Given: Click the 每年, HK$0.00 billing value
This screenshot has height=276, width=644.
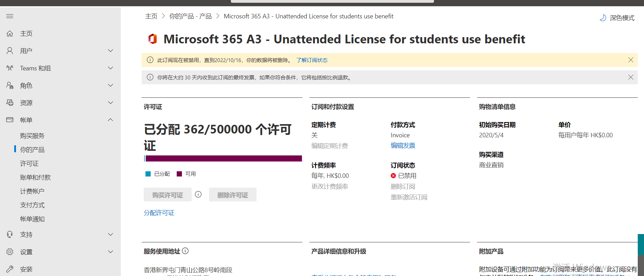Looking at the screenshot, I should tap(330, 176).
